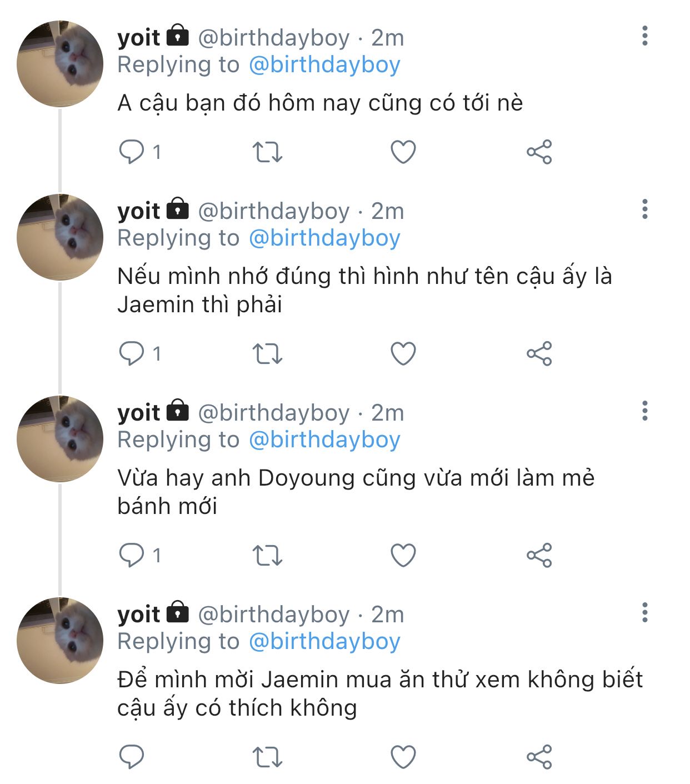Share the first tweet in thread
Viewport: 690px width, 784px height.
tap(539, 152)
